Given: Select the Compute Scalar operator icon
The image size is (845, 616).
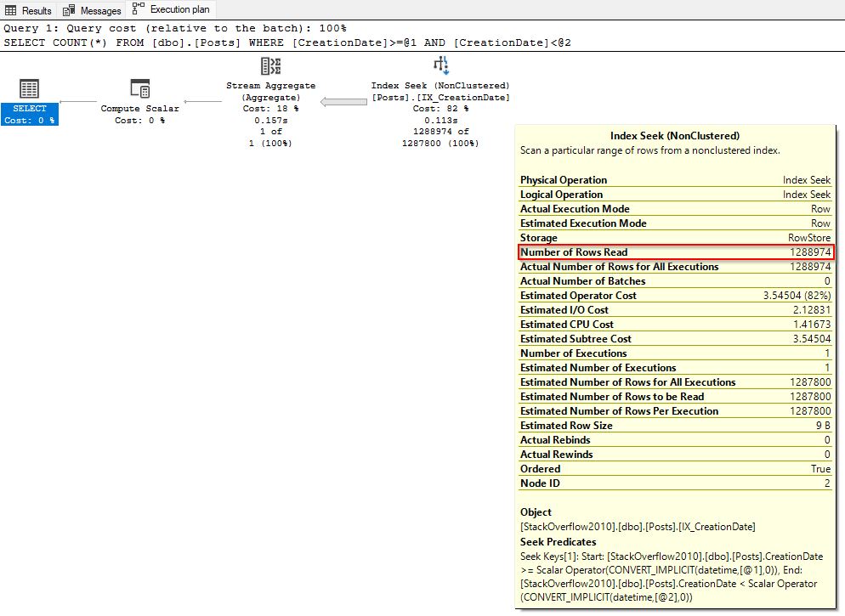Looking at the screenshot, I should point(140,88).
